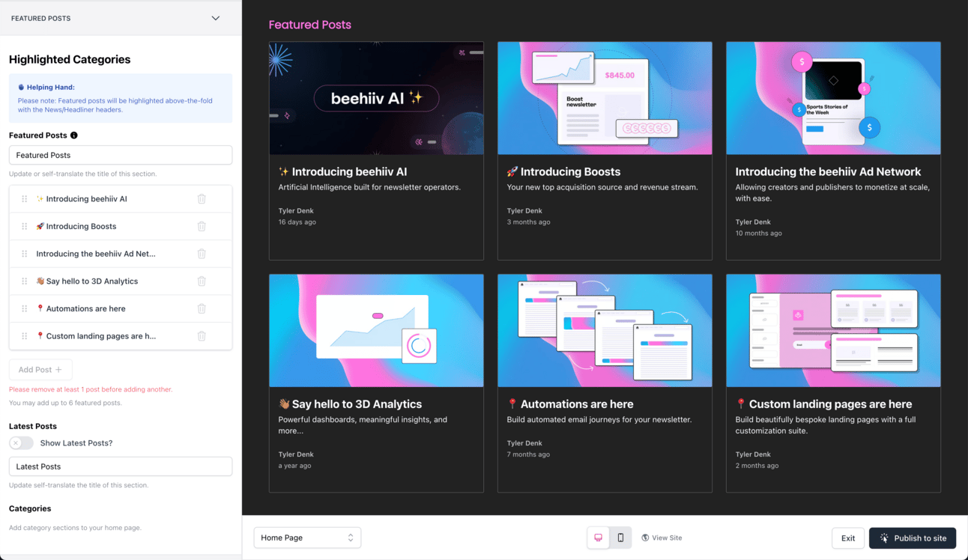Click the globe icon beside View Site
The image size is (968, 560).
coord(645,538)
